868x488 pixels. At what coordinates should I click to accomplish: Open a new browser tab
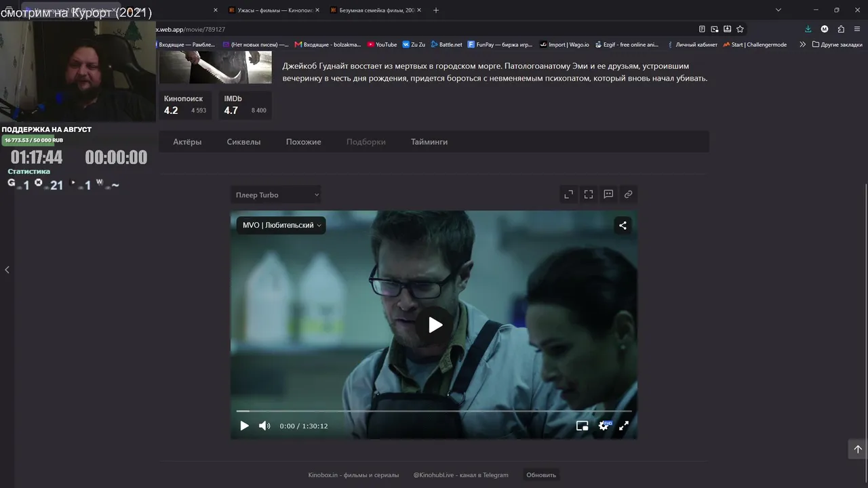click(436, 10)
